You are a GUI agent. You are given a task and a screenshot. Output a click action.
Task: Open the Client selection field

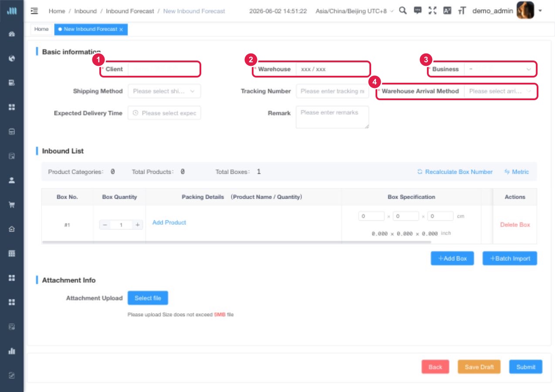point(164,69)
